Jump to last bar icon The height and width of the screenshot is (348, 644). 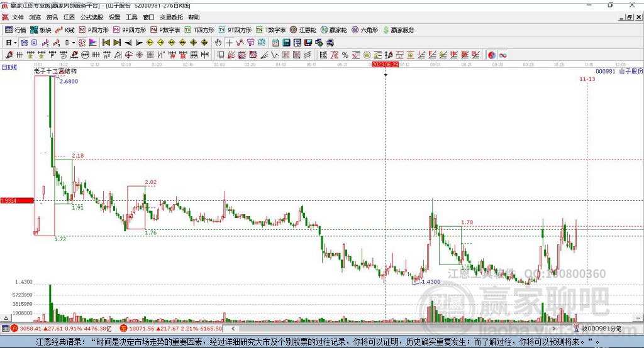click(x=117, y=43)
